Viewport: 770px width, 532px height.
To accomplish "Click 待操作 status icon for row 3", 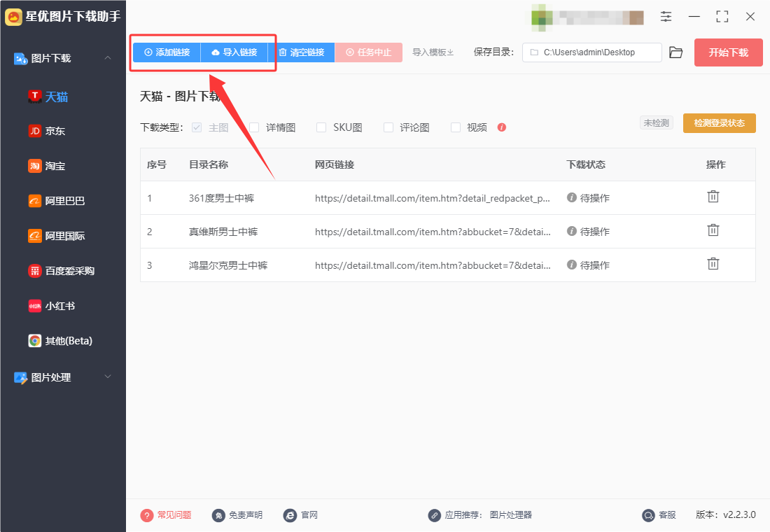I will click(572, 265).
